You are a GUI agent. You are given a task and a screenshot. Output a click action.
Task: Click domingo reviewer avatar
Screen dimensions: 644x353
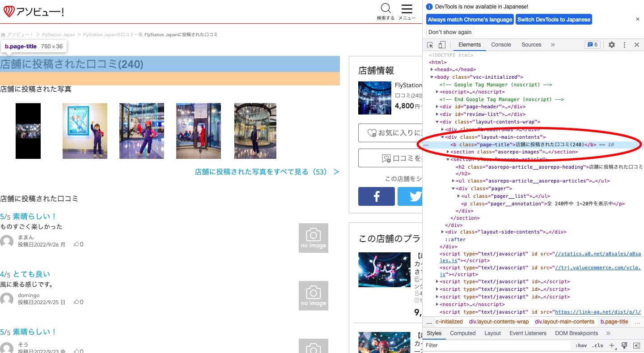tap(7, 299)
